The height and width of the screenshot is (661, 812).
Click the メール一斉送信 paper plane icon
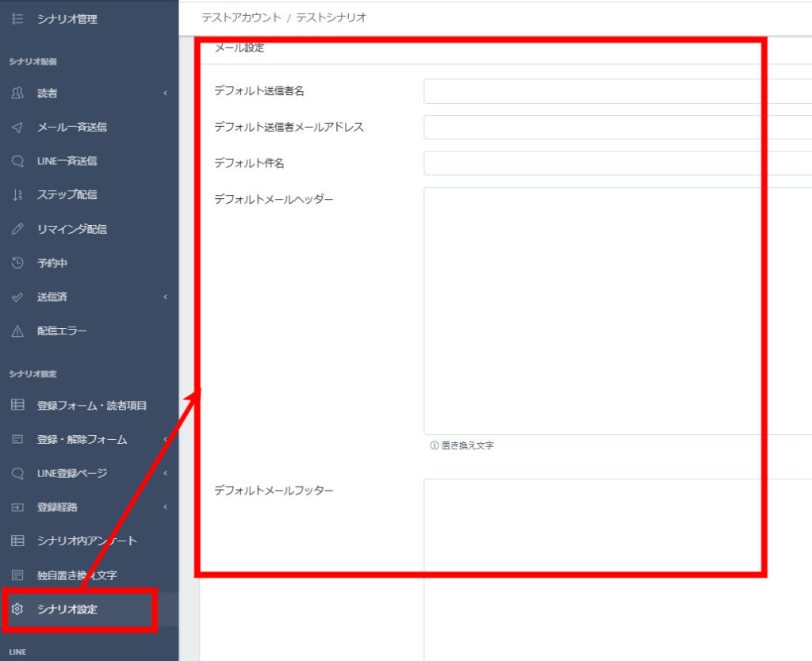17,127
